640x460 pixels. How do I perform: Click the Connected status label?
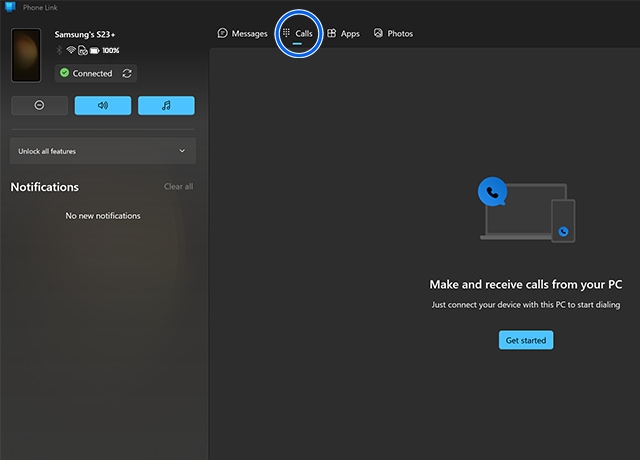coord(92,73)
